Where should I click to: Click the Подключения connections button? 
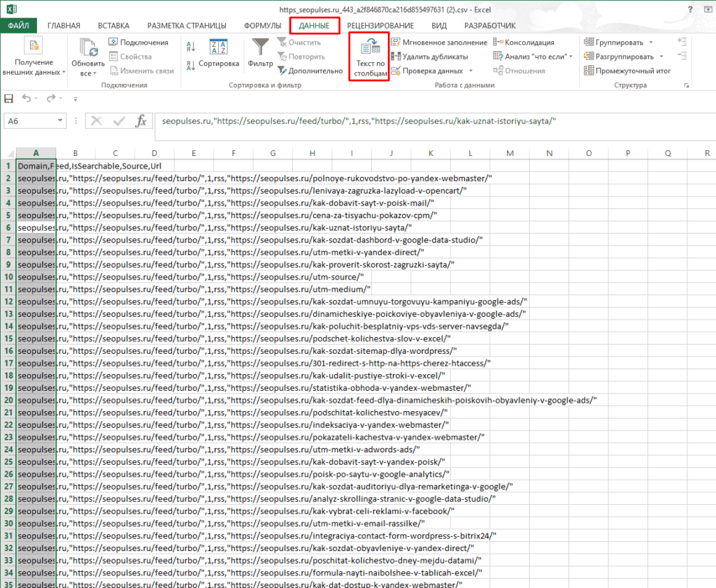point(138,43)
